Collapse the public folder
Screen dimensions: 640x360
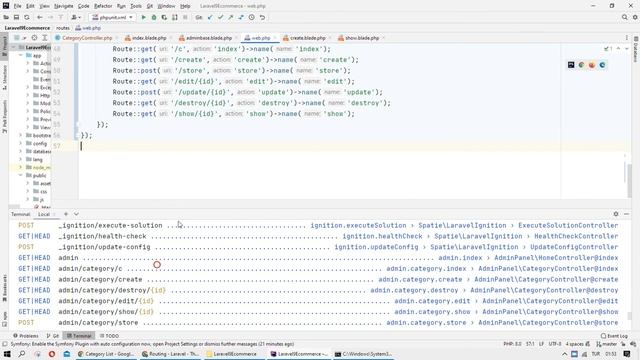[x=21, y=175]
